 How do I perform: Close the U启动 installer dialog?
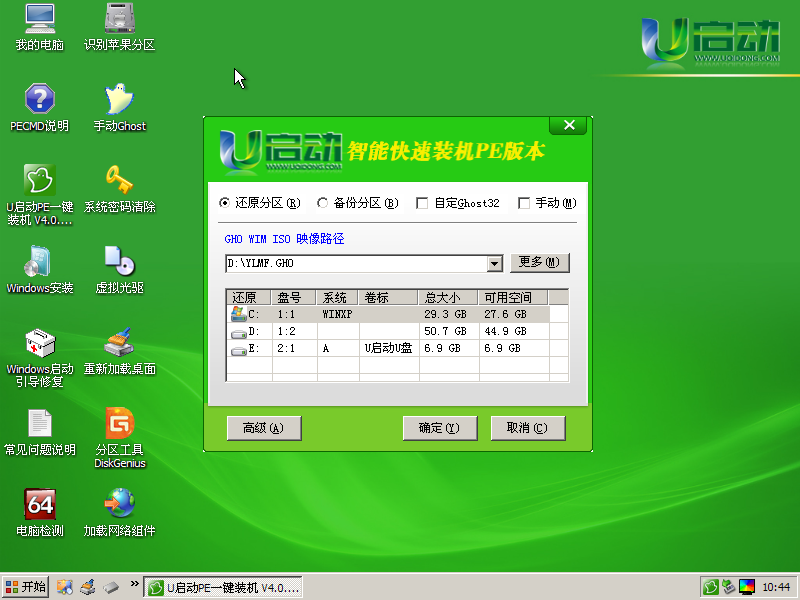568,125
